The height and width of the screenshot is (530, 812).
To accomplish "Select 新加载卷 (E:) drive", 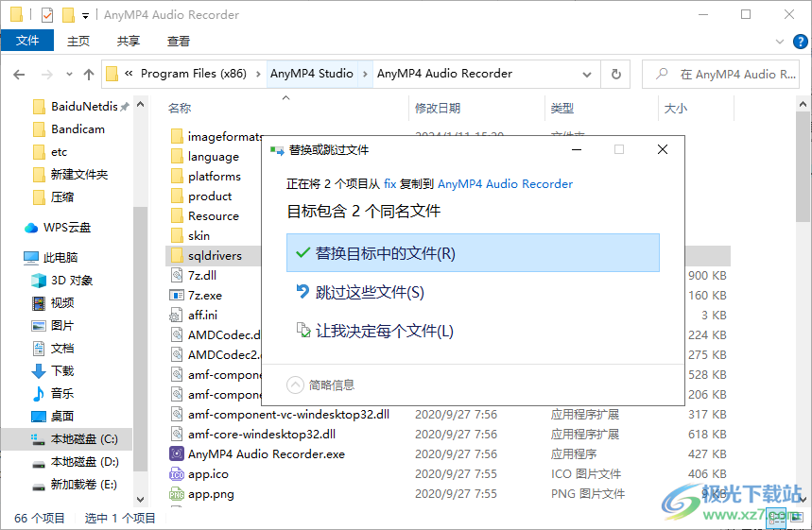I will click(x=75, y=485).
